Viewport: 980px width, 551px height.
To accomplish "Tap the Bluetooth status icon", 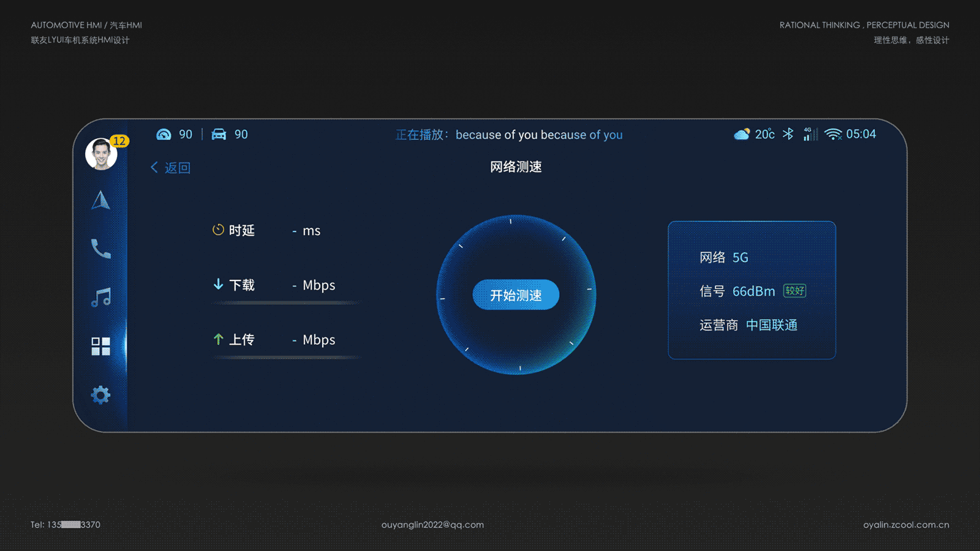I will [788, 133].
